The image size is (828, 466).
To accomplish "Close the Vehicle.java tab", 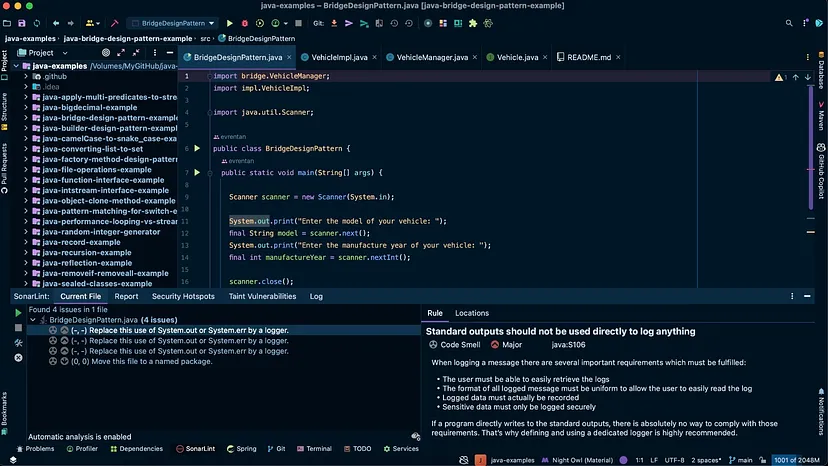I will [x=545, y=57].
